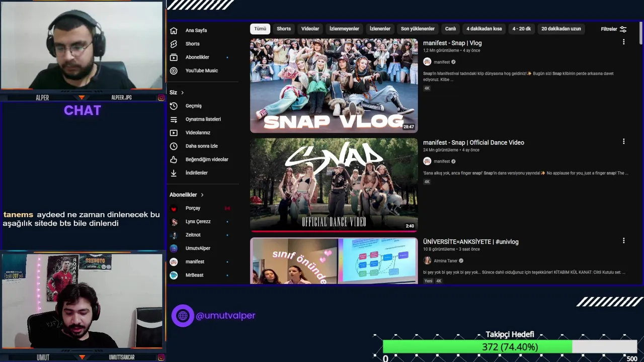Click Instagram icon next to UMUTTSANCAR
This screenshot has width=644, height=362.
click(x=161, y=357)
